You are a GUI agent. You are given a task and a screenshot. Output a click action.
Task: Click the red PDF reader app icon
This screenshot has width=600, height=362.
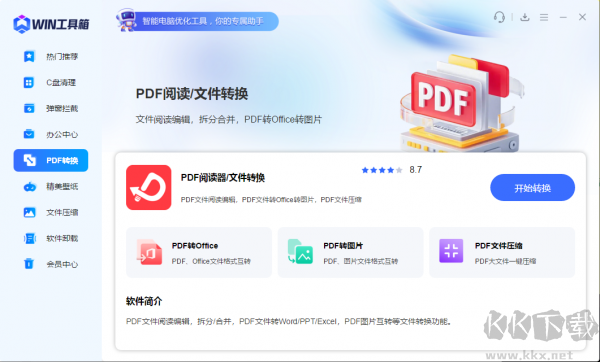(x=149, y=188)
